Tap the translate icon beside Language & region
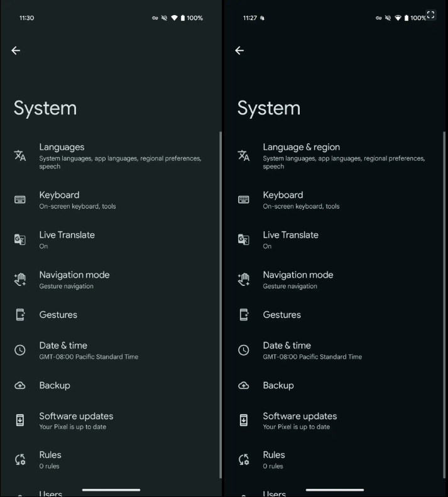Screen dimensions: 448x497 (x=244, y=156)
